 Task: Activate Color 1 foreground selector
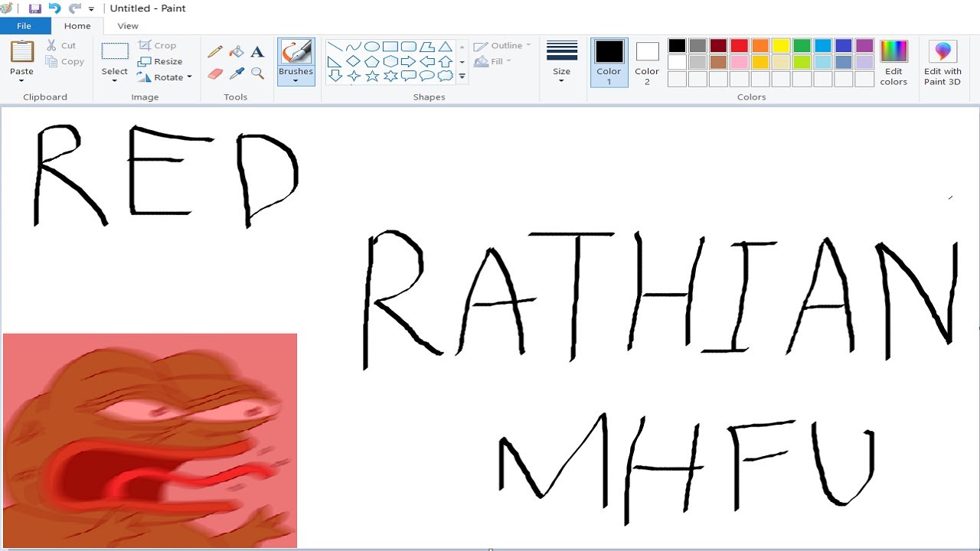(x=609, y=62)
